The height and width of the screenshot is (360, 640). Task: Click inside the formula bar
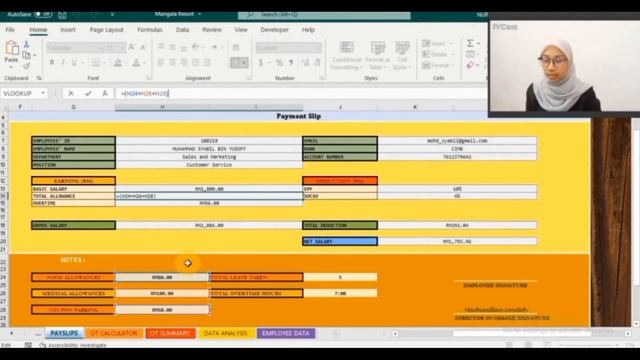click(x=301, y=93)
